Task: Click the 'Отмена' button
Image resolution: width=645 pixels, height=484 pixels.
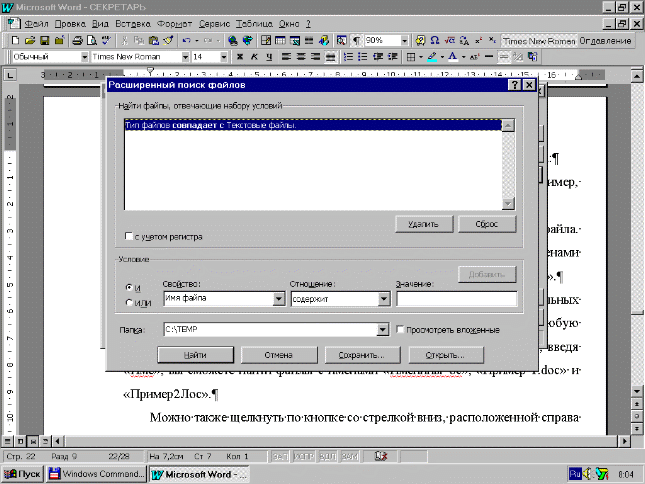Action: (x=279, y=355)
